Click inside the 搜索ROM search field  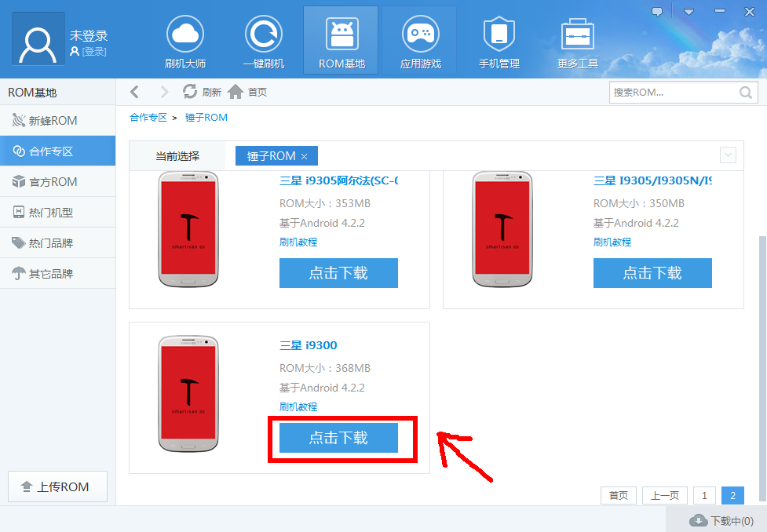coord(671,93)
